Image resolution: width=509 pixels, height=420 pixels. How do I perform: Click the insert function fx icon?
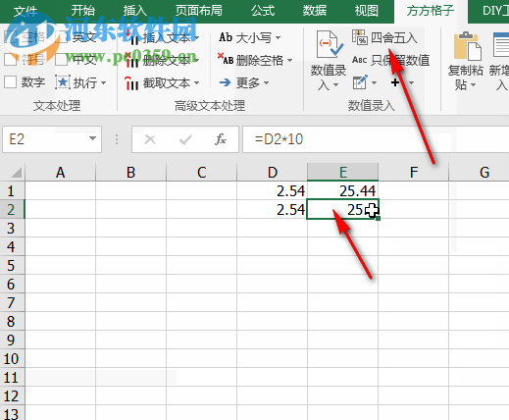(x=221, y=139)
